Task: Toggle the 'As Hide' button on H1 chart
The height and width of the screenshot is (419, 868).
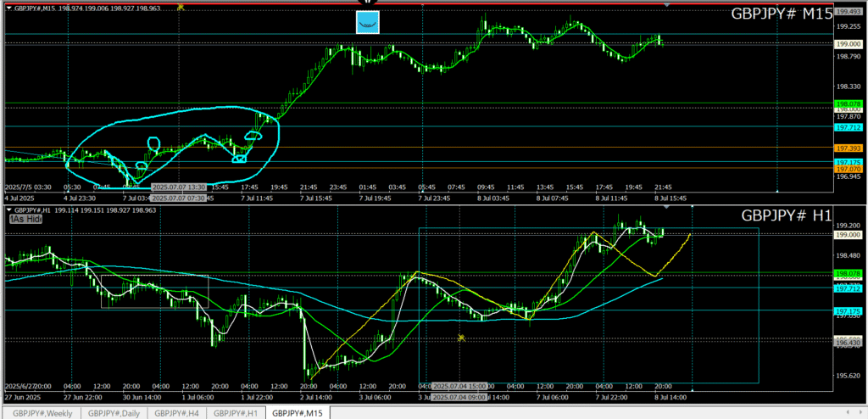Action: (25, 219)
